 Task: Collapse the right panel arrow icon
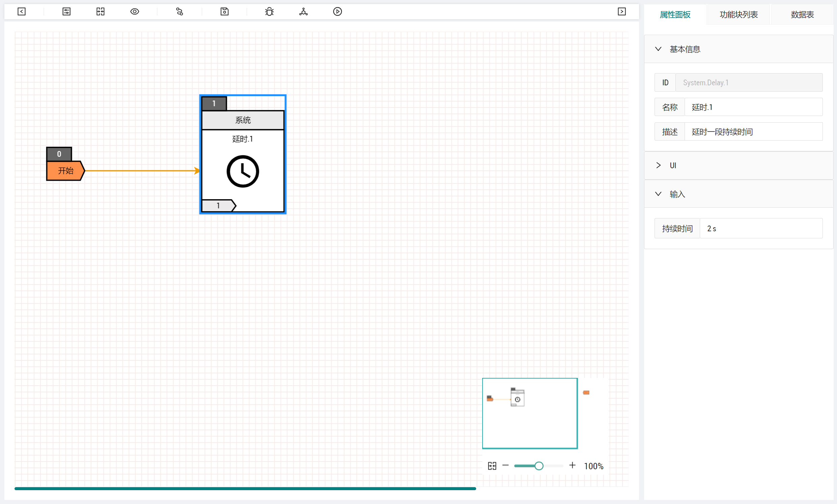pos(622,11)
